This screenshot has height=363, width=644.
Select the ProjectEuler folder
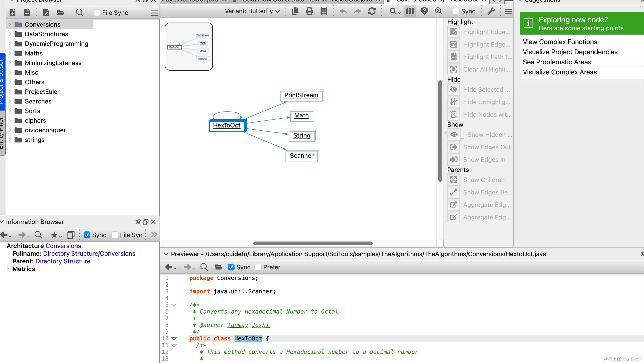click(42, 92)
